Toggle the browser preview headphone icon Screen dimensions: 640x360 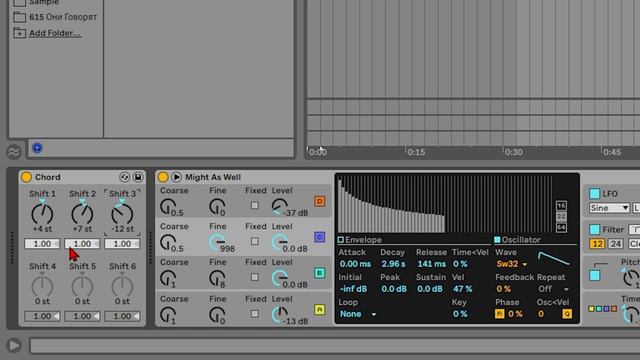[x=37, y=148]
